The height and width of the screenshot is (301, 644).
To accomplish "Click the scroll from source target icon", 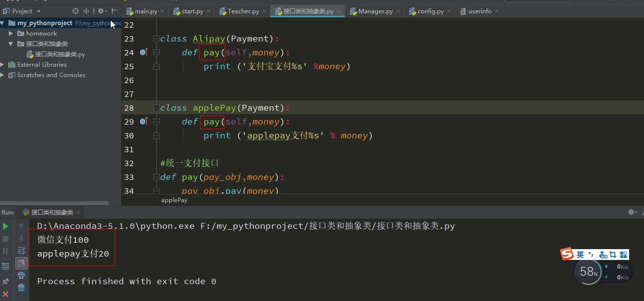I will tap(76, 11).
